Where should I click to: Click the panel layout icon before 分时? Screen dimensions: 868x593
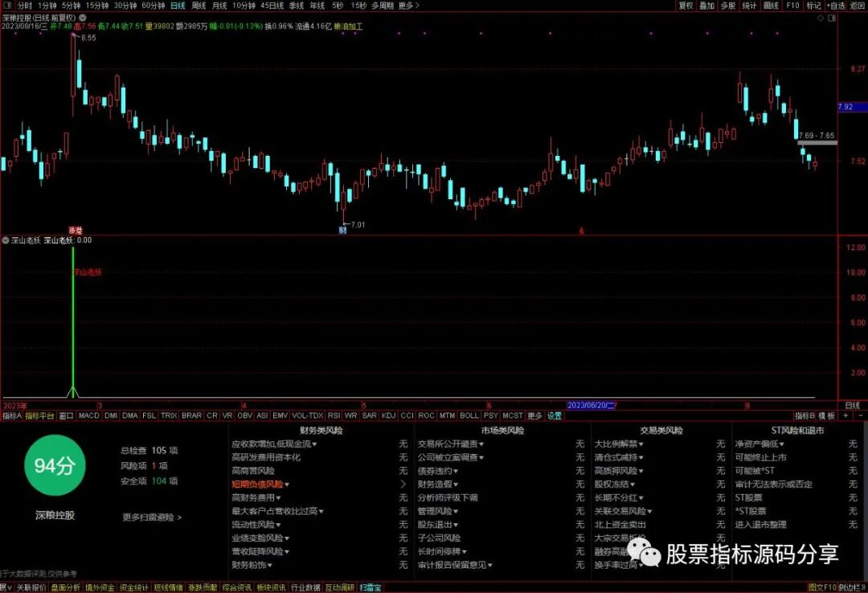[x=6, y=6]
